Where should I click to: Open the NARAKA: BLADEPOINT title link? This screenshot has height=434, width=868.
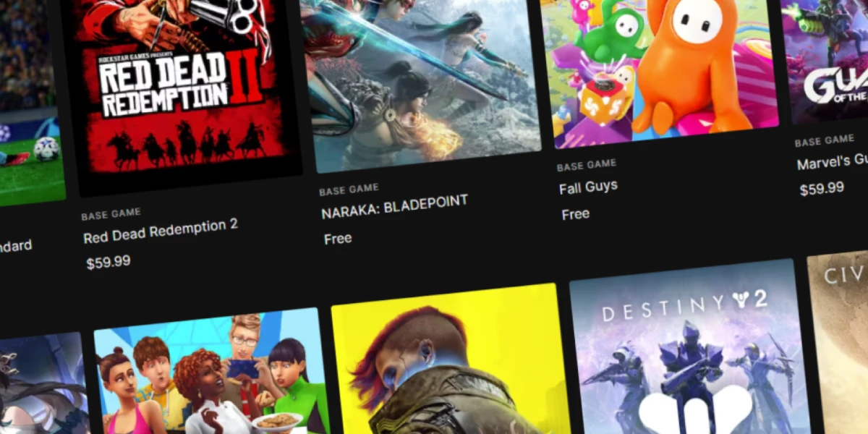coord(395,207)
